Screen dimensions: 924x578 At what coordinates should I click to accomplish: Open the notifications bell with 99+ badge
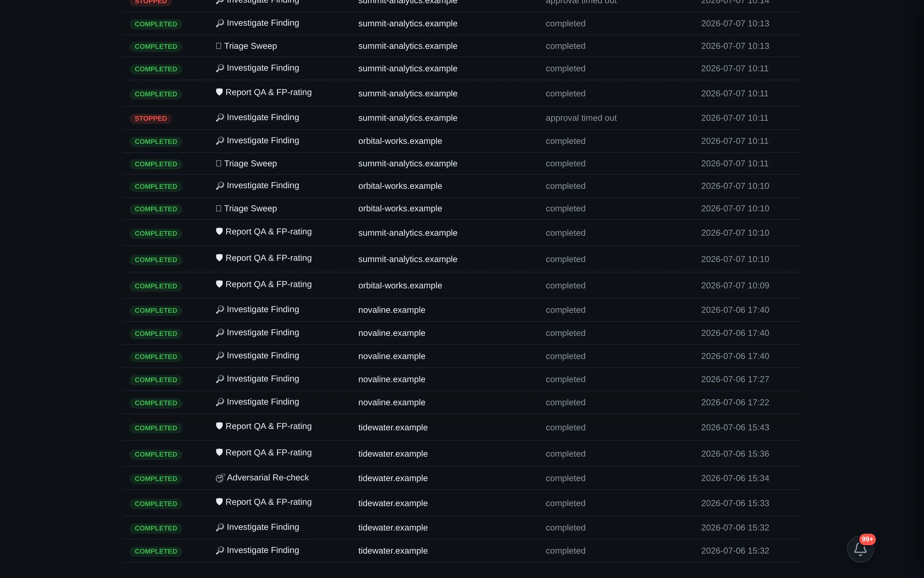click(860, 549)
